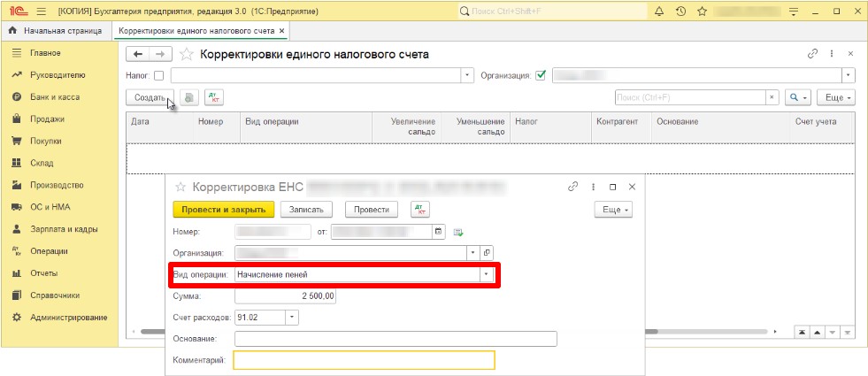This screenshot has height=376, width=868.
Task: Click the list search field Поиск (Ctrl+F)
Action: (x=690, y=97)
